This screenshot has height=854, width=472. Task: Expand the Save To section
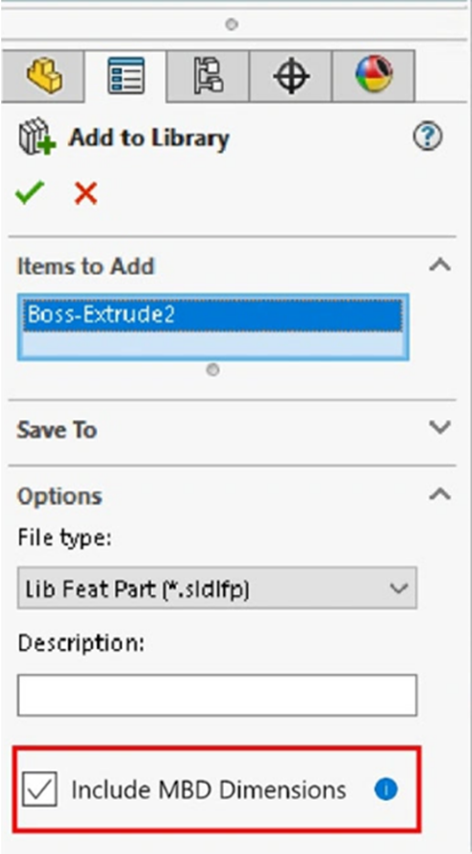pos(440,428)
